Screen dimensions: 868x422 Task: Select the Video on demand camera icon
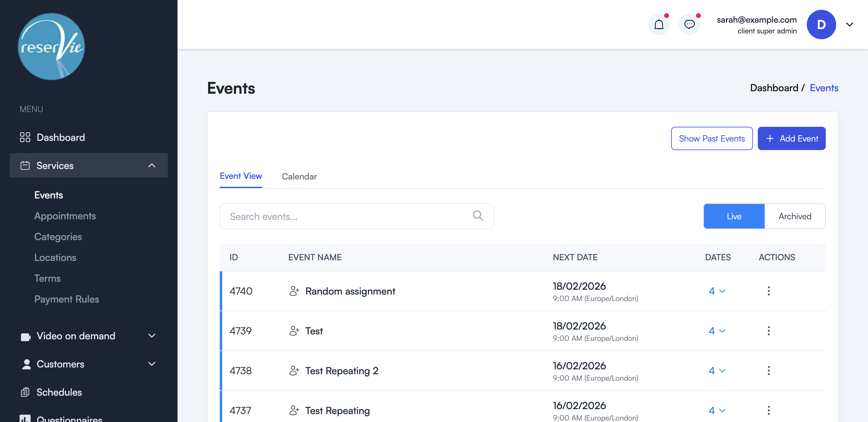(x=26, y=336)
